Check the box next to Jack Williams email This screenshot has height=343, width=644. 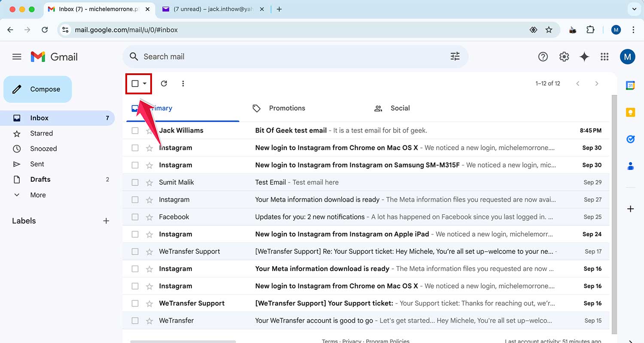(135, 130)
